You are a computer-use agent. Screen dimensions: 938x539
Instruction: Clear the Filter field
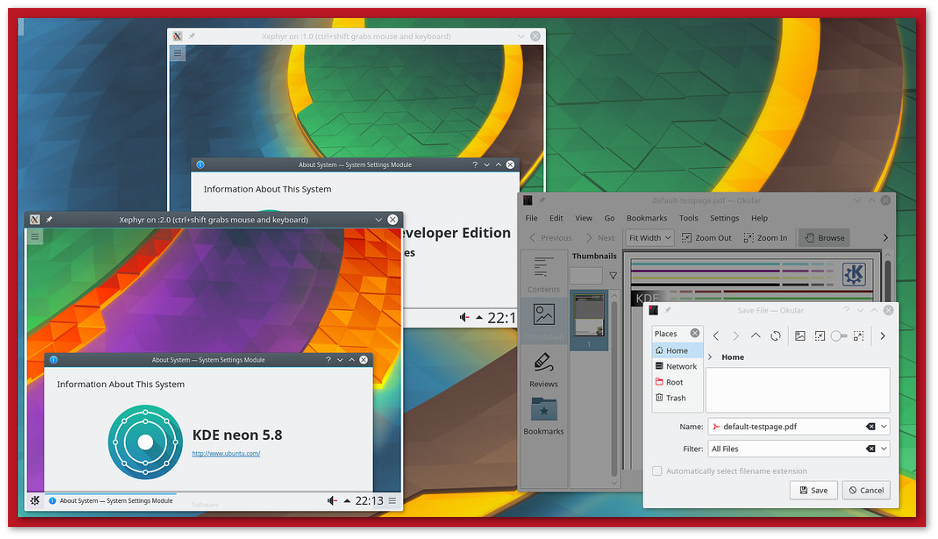[870, 449]
